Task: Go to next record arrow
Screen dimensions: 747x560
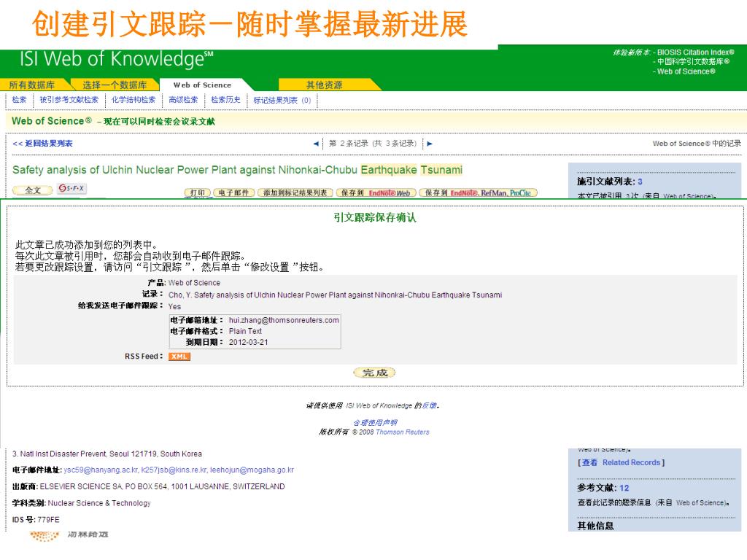Action: point(429,144)
